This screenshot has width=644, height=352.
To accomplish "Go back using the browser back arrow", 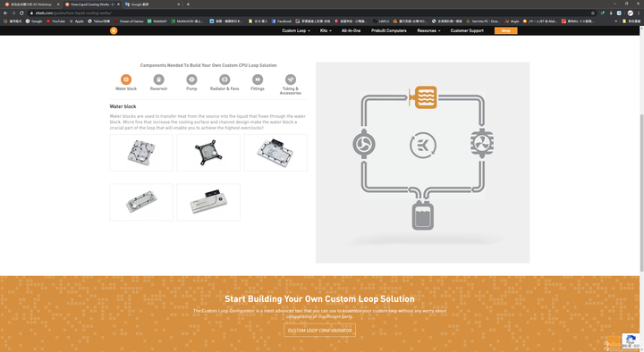I will pos(5,13).
